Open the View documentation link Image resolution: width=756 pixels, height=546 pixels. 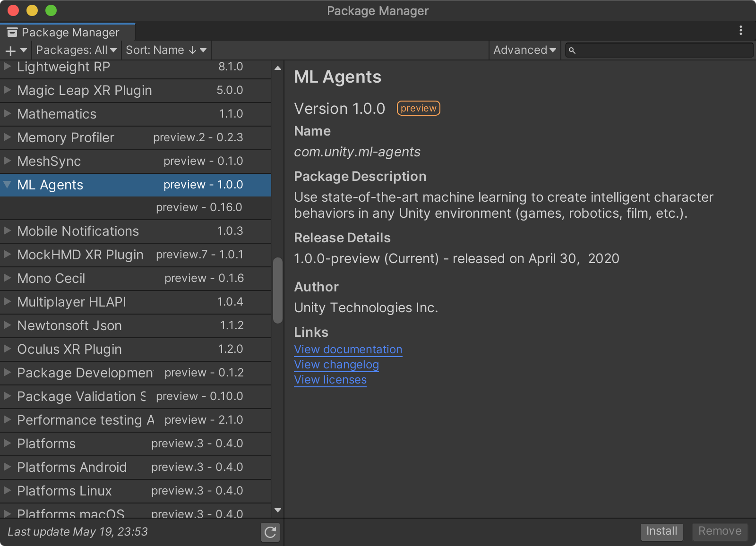click(x=348, y=350)
